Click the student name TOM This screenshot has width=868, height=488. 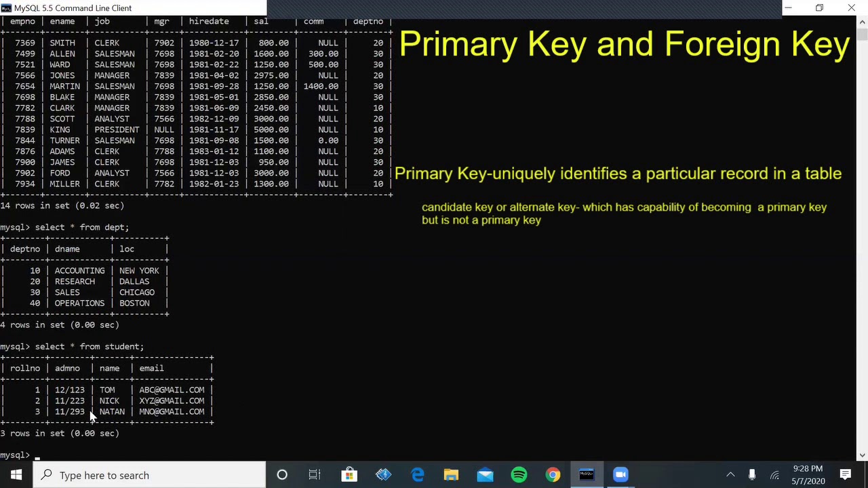(107, 390)
